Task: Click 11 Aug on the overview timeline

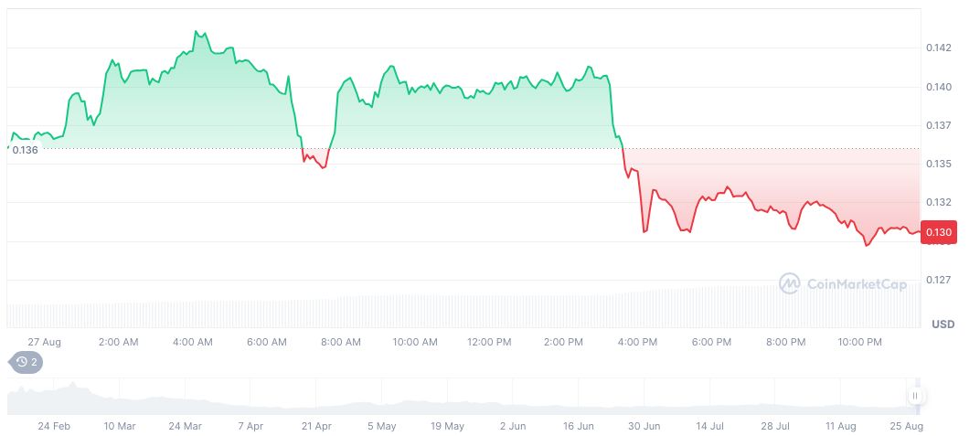Action: (x=842, y=426)
